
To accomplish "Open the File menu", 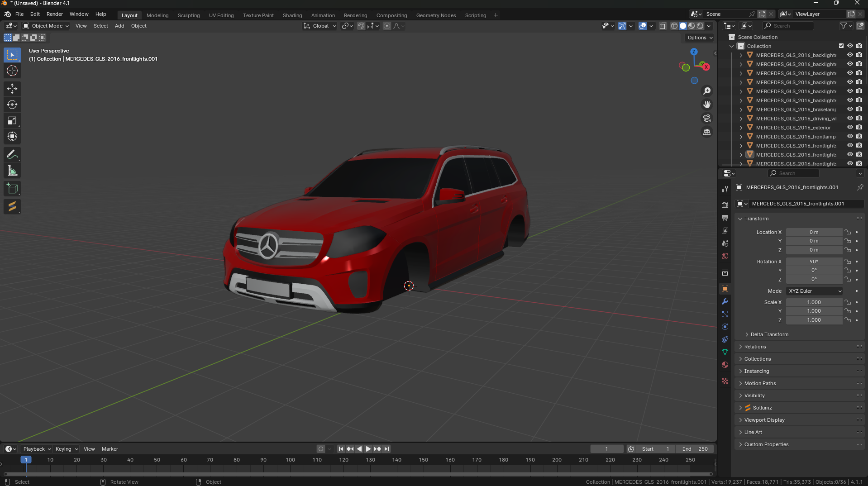I will (x=19, y=14).
